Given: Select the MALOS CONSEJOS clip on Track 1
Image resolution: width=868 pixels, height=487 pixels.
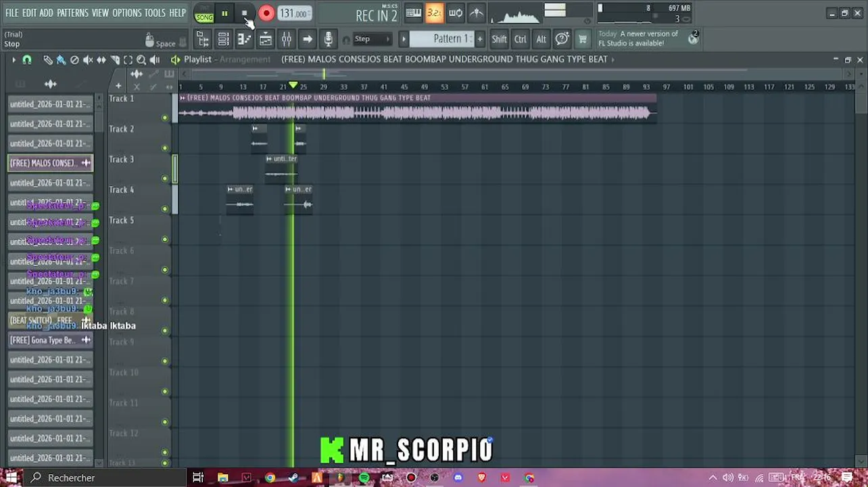Looking at the screenshot, I should (417, 108).
